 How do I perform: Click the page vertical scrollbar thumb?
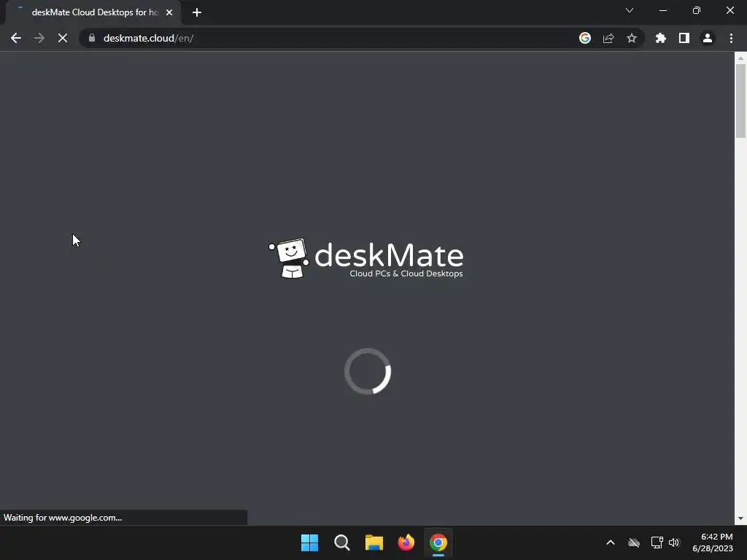(x=740, y=101)
